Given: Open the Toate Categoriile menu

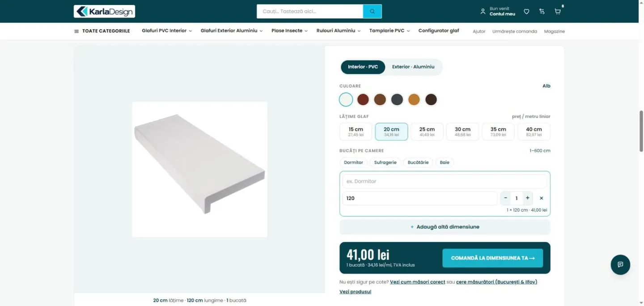Looking at the screenshot, I should point(102,31).
